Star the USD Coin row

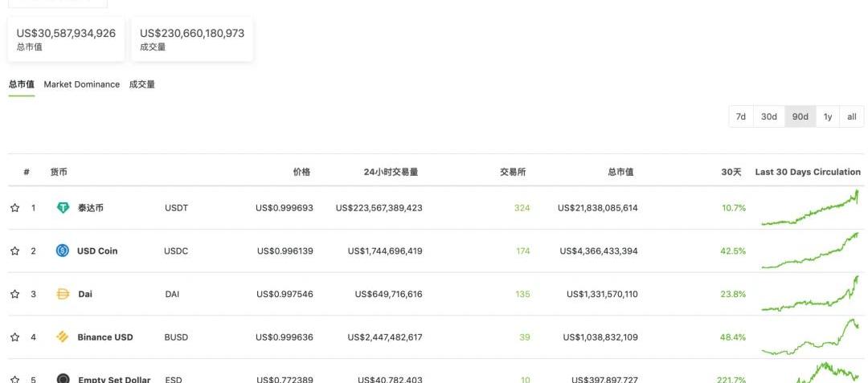coord(15,251)
